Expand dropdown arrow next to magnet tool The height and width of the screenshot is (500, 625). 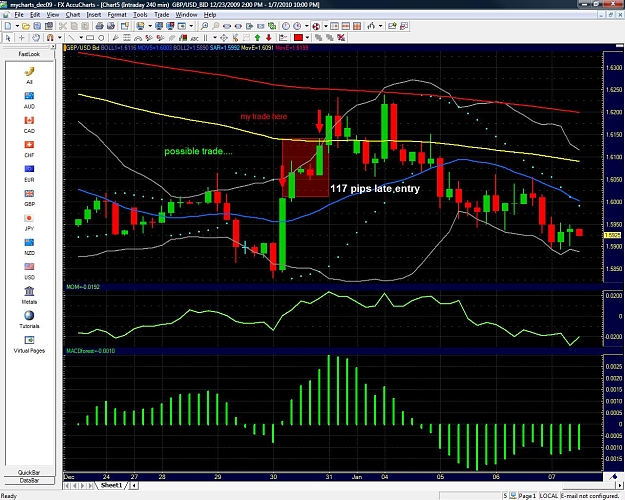(59, 37)
